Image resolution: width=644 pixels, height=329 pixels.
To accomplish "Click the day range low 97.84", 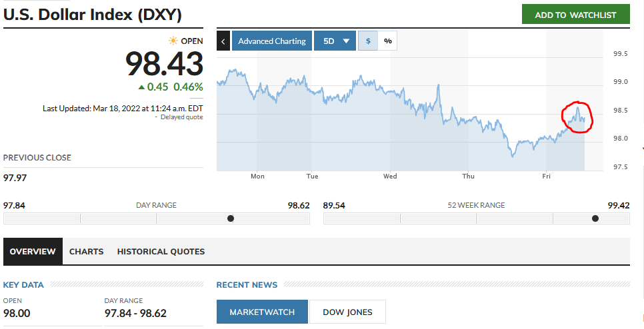I will 15,205.
